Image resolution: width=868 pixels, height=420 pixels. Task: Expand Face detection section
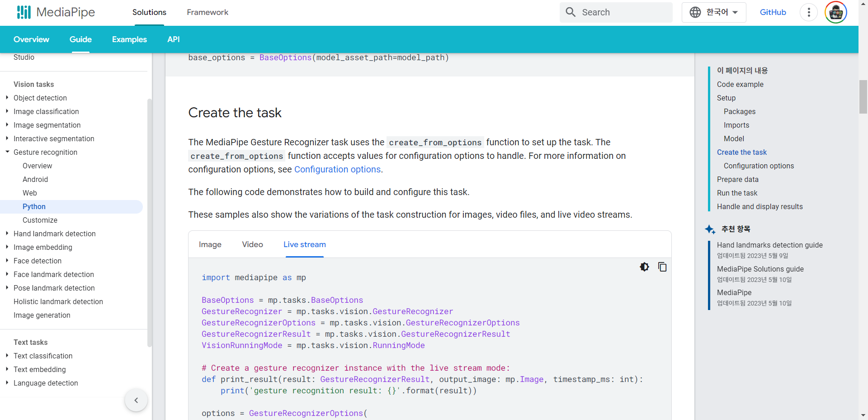tap(7, 260)
